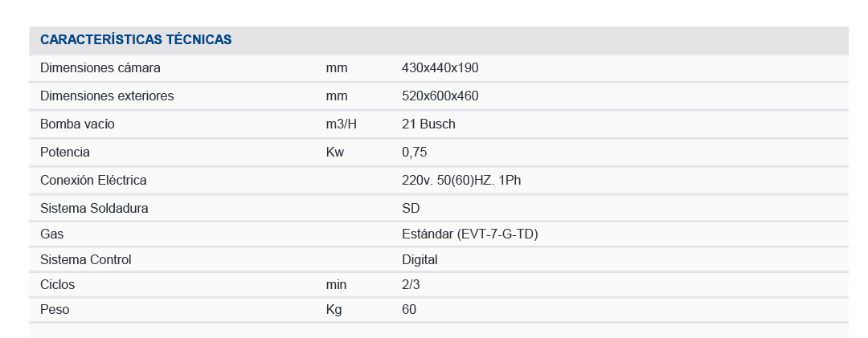Select the "Conexión Eléctrica" row label
The width and height of the screenshot is (868, 338).
pyautogui.click(x=93, y=181)
